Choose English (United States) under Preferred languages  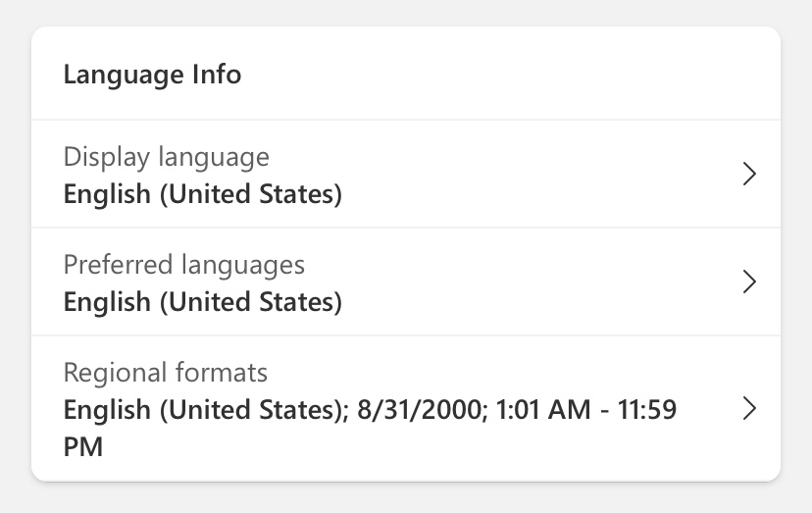(x=202, y=302)
